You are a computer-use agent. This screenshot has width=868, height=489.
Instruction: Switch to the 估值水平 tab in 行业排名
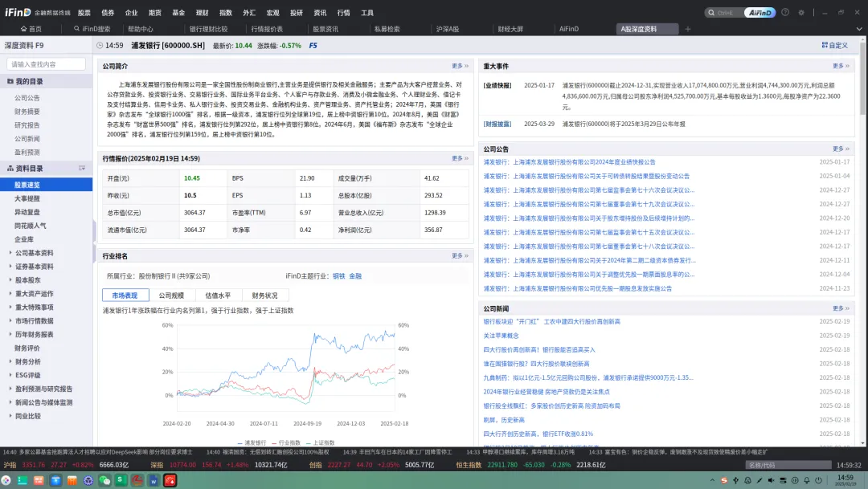(x=217, y=295)
